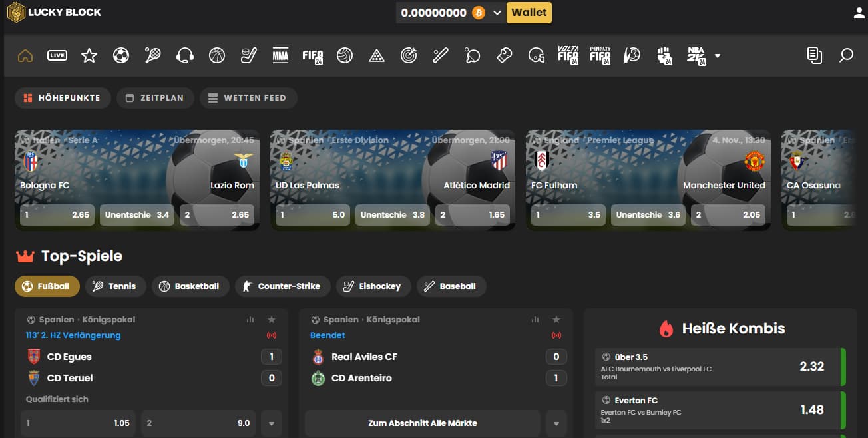Open the esports headset icon
The height and width of the screenshot is (438, 868).
pos(184,56)
